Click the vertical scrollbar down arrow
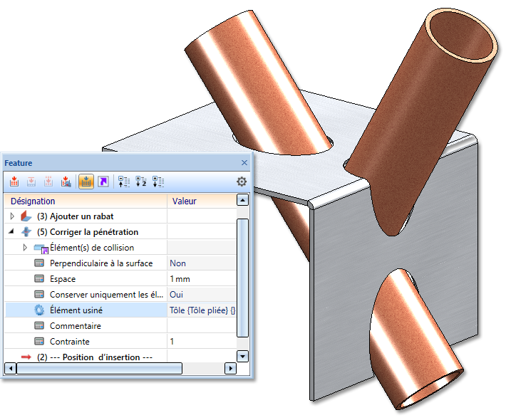Viewport: 506px width, 420px height. [242, 356]
